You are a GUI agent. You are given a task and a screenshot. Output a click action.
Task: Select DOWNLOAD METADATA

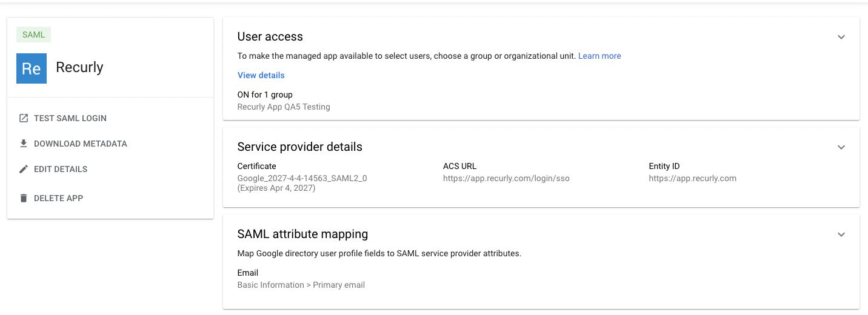tap(81, 144)
